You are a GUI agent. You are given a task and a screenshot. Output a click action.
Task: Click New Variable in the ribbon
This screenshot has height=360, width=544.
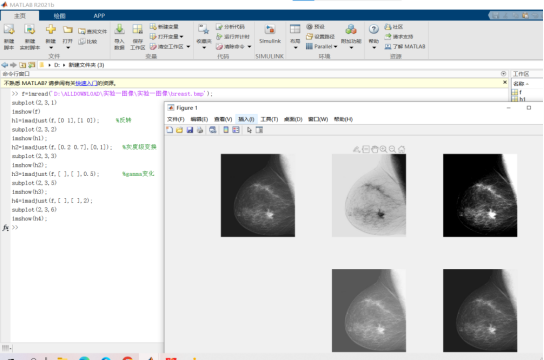pyautogui.click(x=164, y=27)
